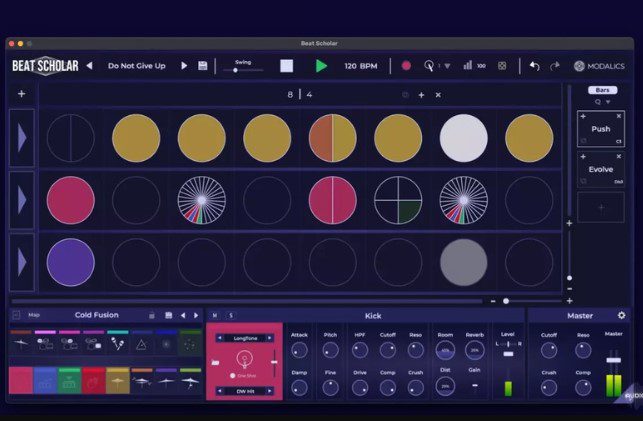The width and height of the screenshot is (643, 421).
Task: Adjust the horizontal zoom slider handle
Action: pos(506,301)
